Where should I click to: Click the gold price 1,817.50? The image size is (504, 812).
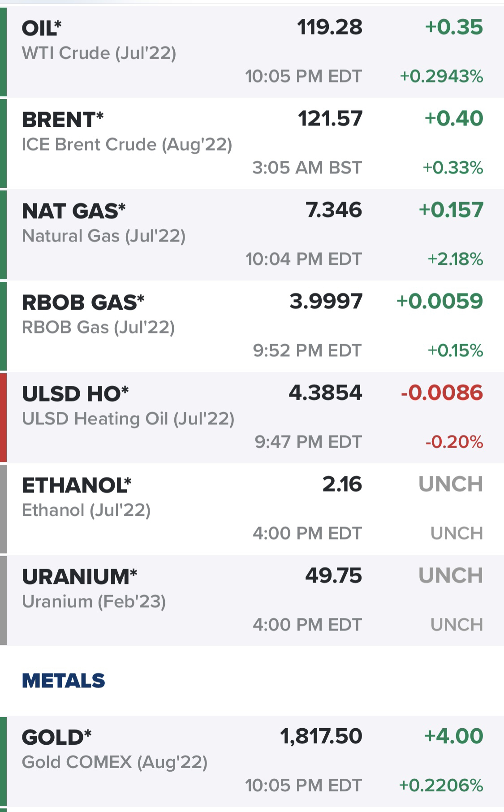click(321, 736)
